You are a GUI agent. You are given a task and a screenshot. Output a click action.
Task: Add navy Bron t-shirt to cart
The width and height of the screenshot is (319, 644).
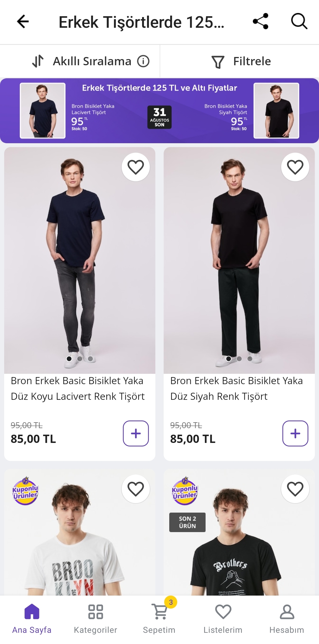136,433
